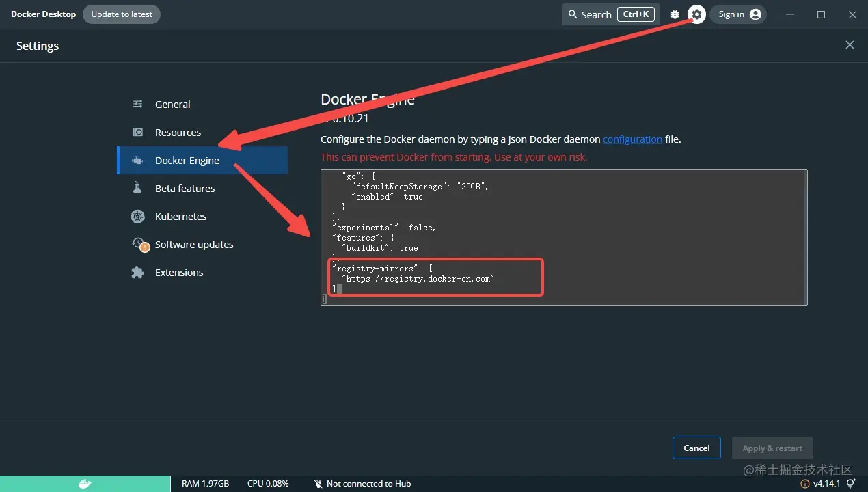
Task: Go to the Extensions tab
Action: pos(202,272)
